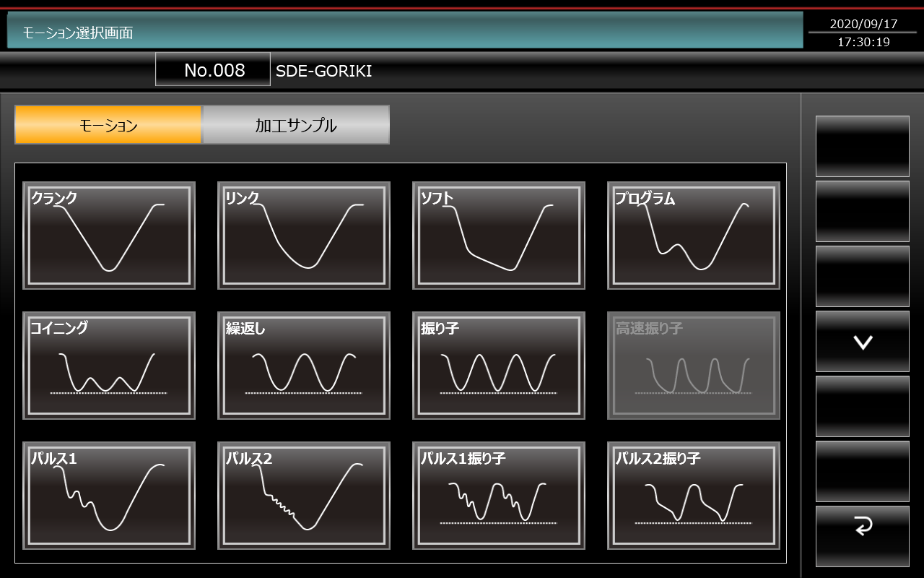Go to next page with down chevron

863,342
